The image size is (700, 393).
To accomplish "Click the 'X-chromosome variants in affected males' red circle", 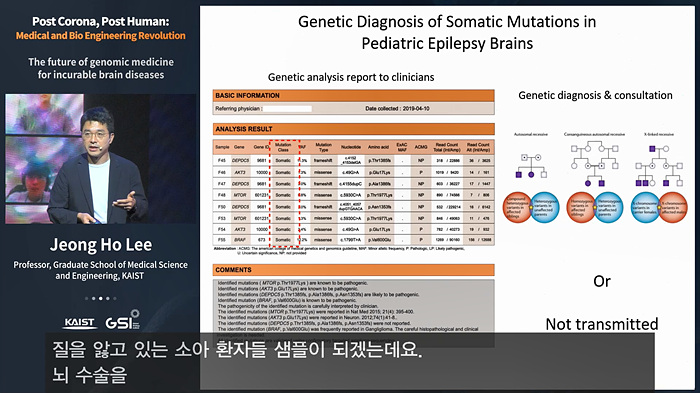I will point(673,208).
